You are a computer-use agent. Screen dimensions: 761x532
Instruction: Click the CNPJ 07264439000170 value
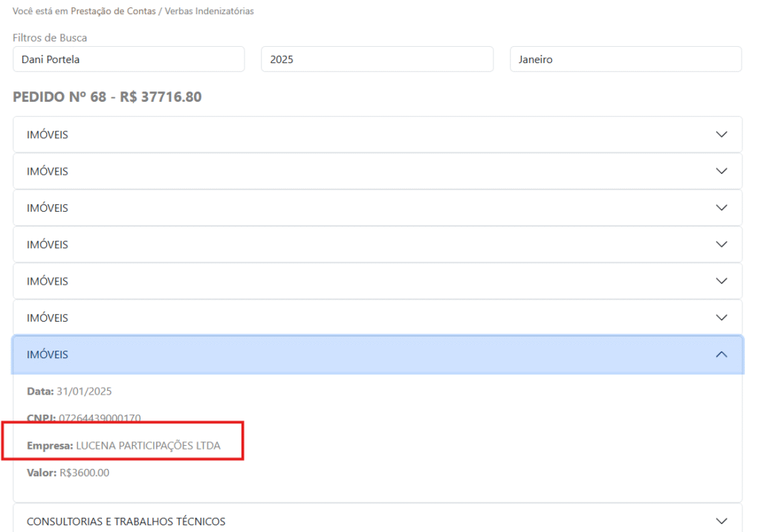[100, 418]
